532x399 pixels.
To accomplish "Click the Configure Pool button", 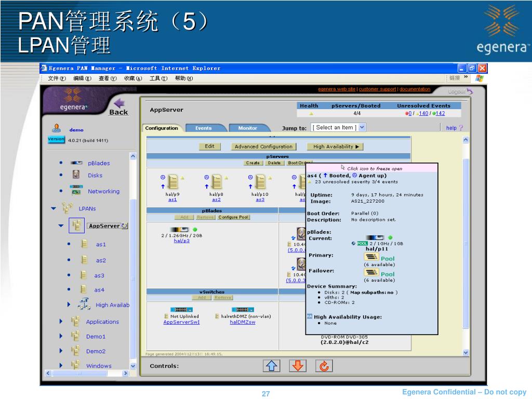I will click(x=233, y=217).
